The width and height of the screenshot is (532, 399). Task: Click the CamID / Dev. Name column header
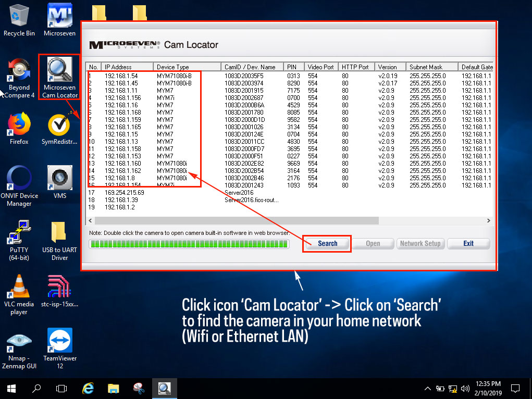(252, 67)
